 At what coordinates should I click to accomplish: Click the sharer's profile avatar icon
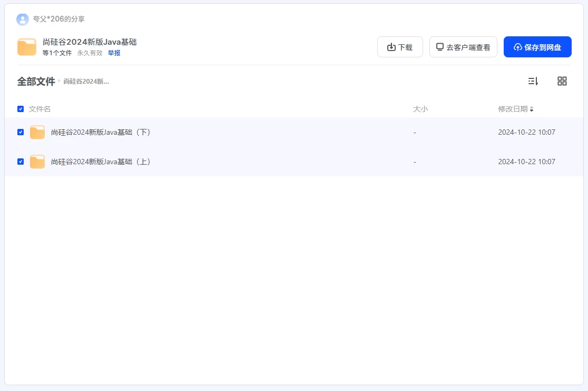coord(23,19)
